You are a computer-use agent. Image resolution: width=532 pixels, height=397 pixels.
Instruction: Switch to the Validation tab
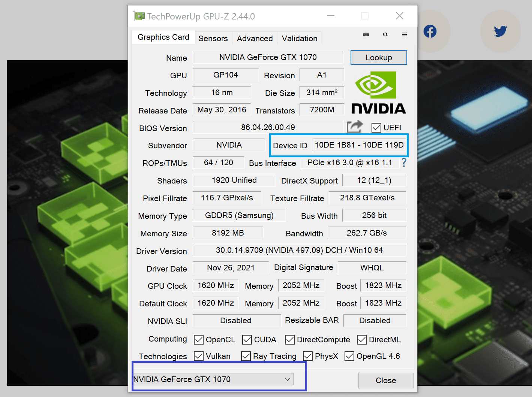click(300, 39)
